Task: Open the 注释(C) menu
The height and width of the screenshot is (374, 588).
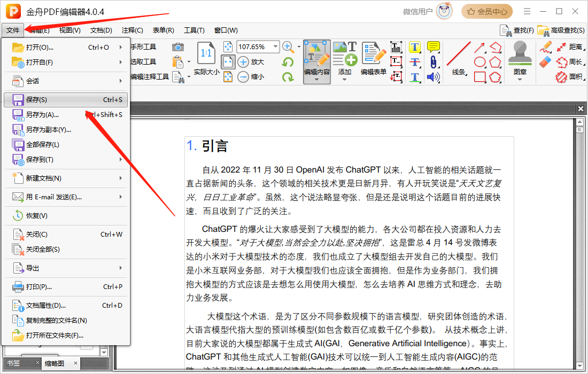Action: (133, 30)
